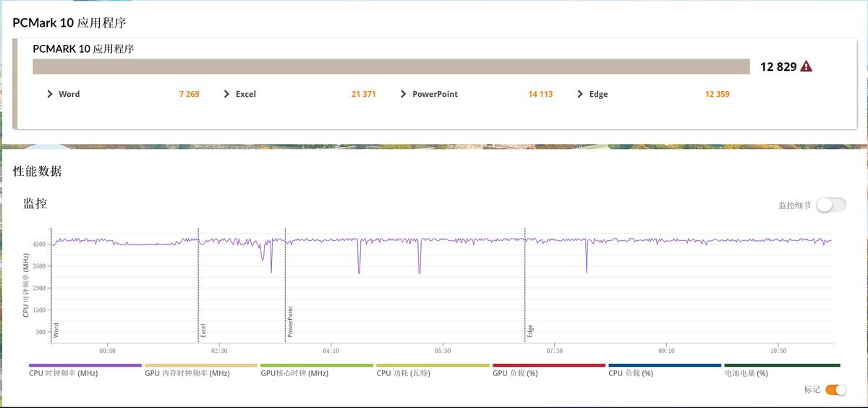Expand the PowerPoint score chevron

pos(404,94)
